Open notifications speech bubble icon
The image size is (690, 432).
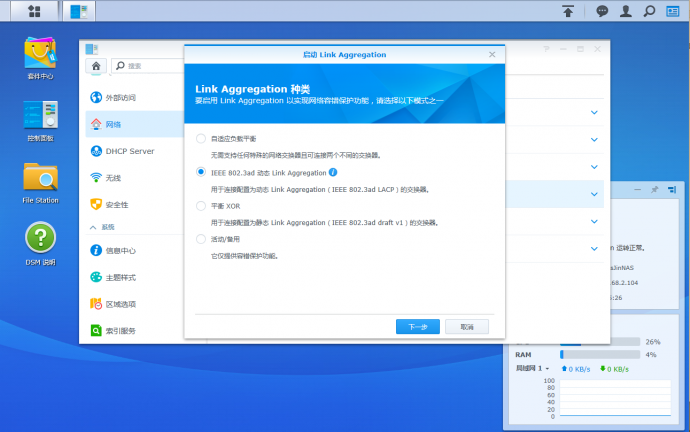tap(602, 11)
